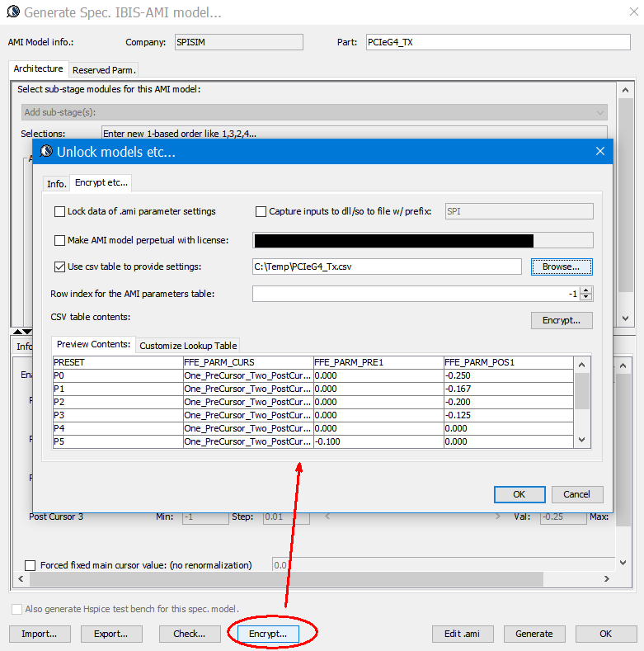
Task: Check Make AMI model perpetual with license
Action: [x=59, y=240]
